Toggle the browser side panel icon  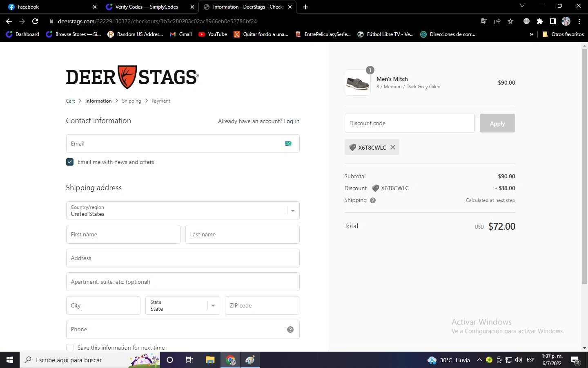pos(553,21)
